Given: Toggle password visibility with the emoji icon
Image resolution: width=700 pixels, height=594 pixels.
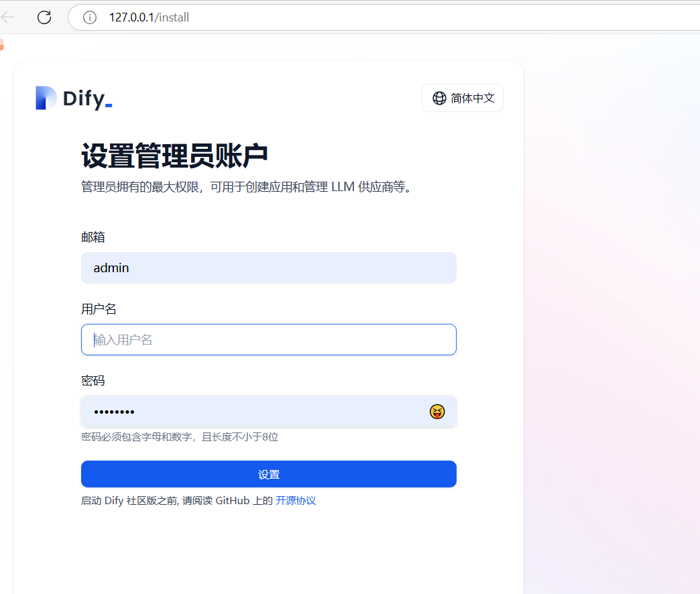Looking at the screenshot, I should (437, 412).
